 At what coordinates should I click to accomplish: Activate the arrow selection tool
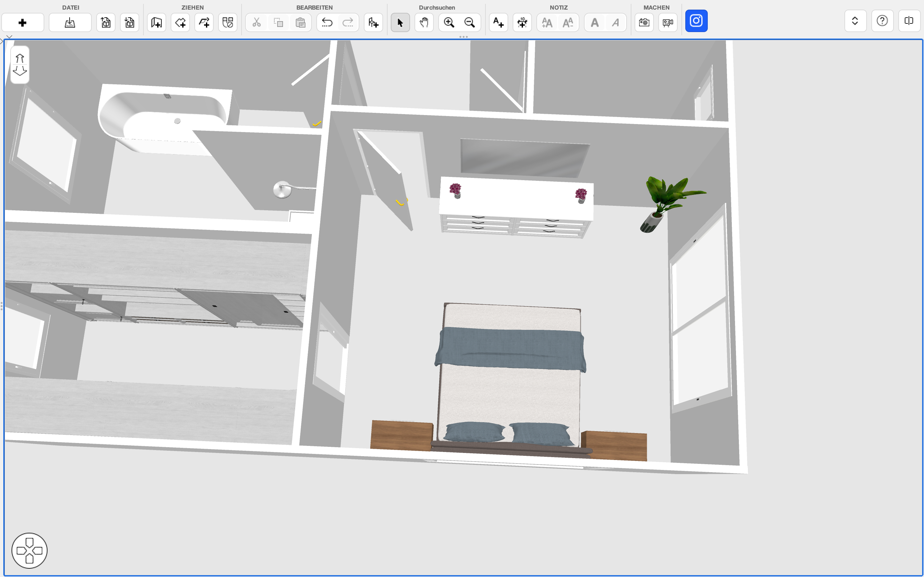coord(400,22)
